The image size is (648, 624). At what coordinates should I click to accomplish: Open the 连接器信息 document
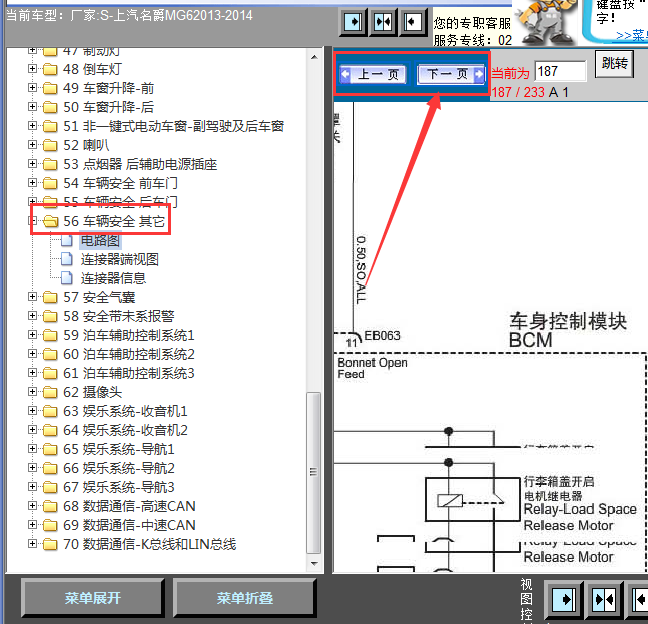point(113,279)
